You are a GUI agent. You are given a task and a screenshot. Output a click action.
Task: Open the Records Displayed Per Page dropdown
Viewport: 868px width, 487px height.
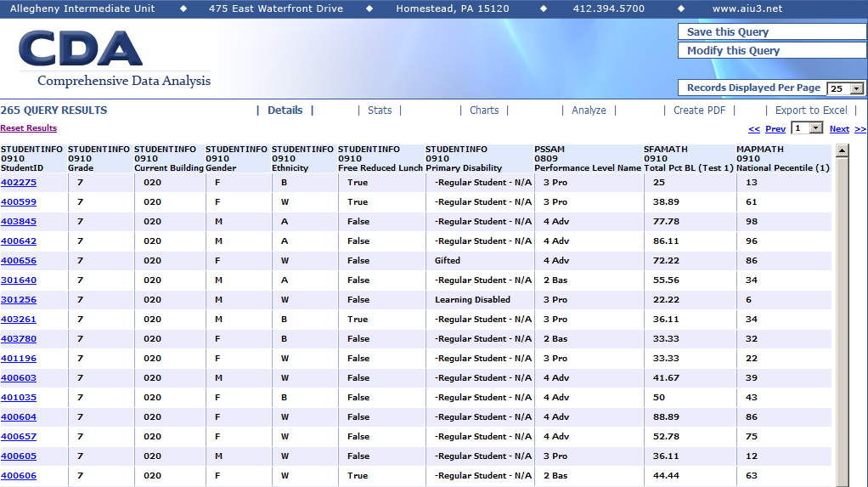coord(845,88)
